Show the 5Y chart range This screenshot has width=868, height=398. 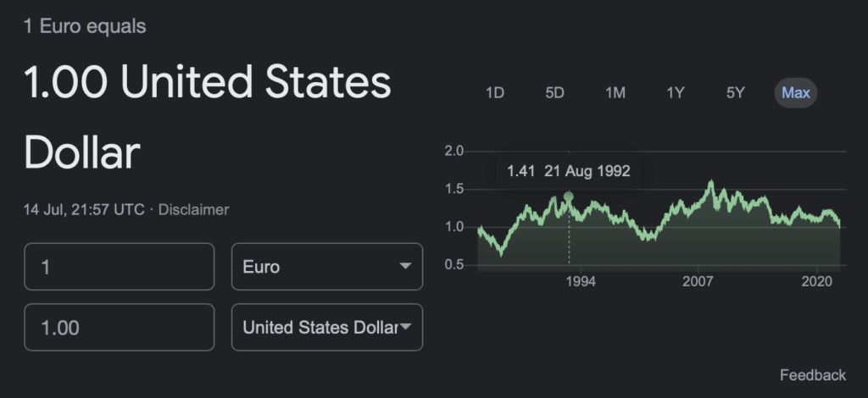[x=735, y=93]
